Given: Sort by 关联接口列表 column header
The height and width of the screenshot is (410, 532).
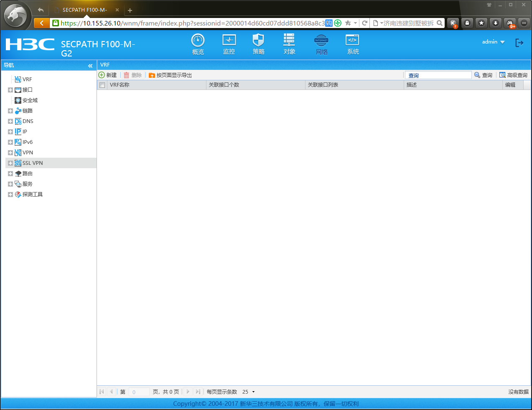Looking at the screenshot, I should (x=354, y=85).
